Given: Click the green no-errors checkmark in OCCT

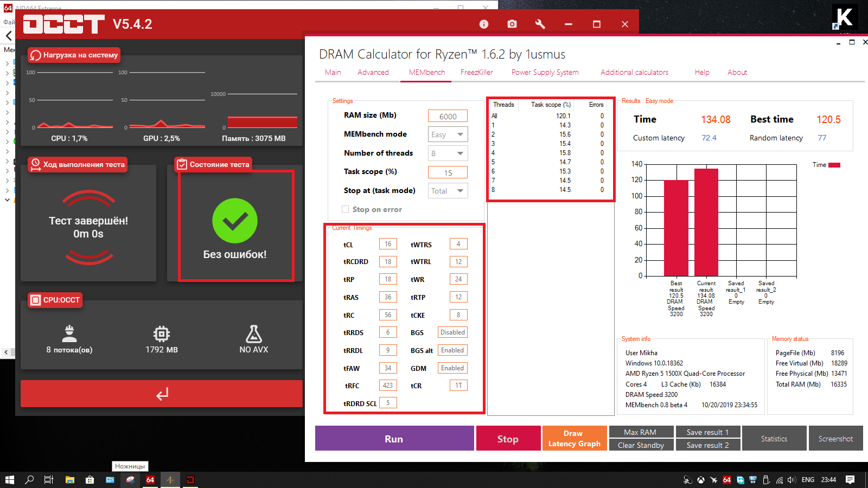Looking at the screenshot, I should point(235,221).
